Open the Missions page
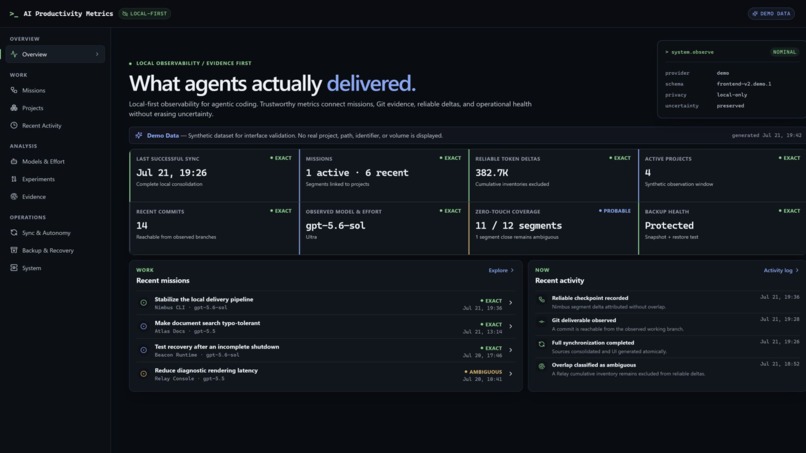 (x=55, y=90)
